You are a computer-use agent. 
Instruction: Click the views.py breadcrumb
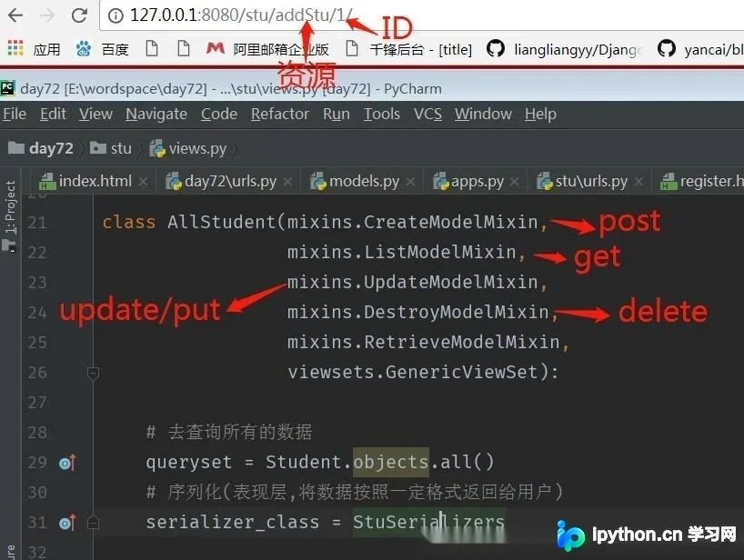[188, 148]
